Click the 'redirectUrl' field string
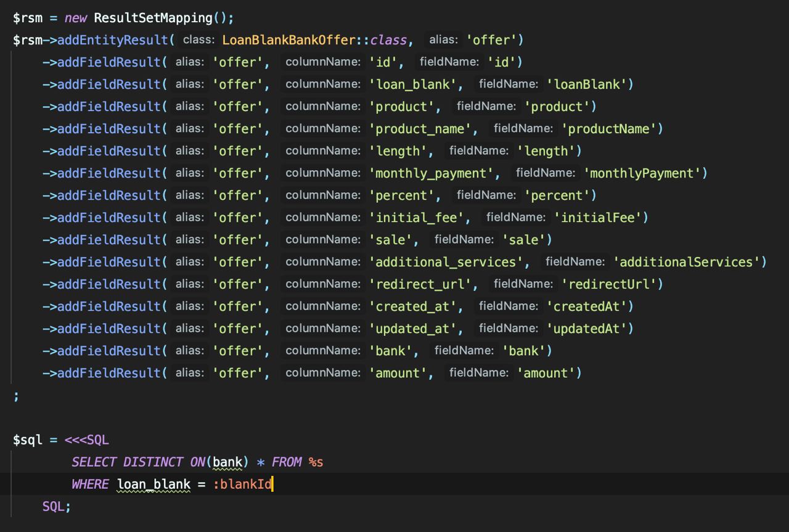789x532 pixels. coord(609,284)
